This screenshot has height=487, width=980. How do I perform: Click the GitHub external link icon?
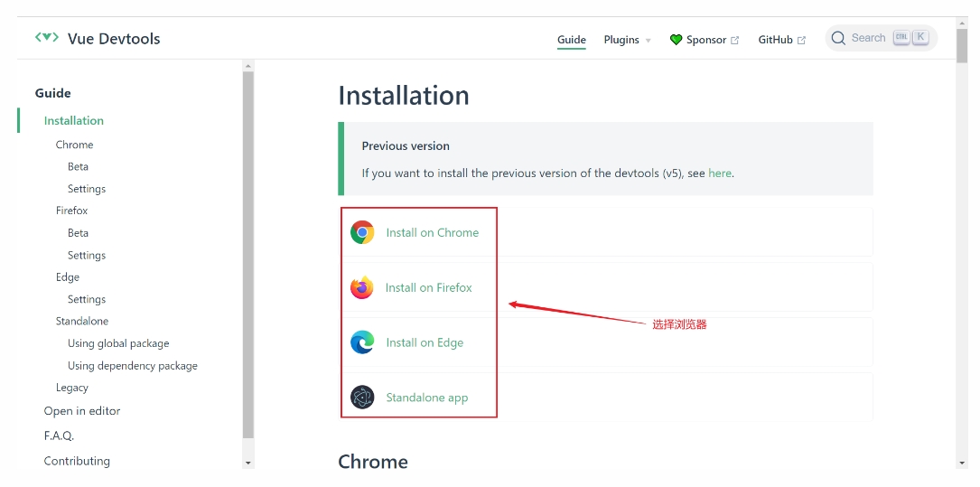pyautogui.click(x=801, y=40)
